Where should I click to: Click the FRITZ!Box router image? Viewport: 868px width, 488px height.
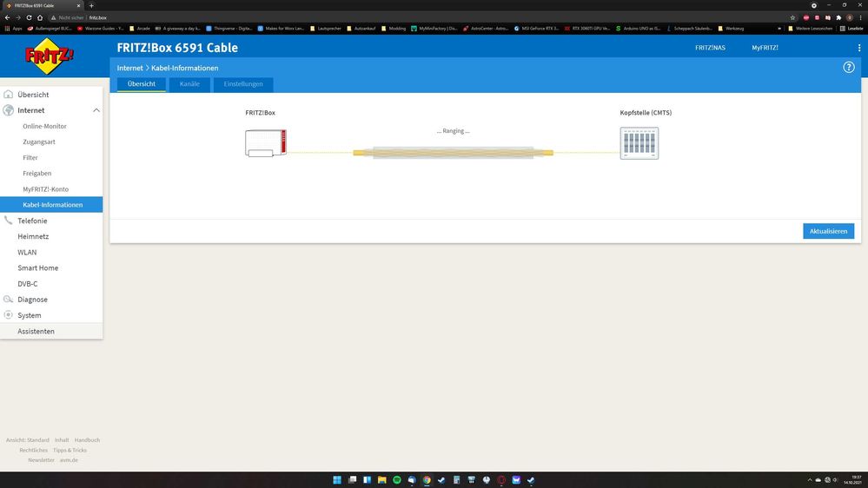tap(266, 142)
